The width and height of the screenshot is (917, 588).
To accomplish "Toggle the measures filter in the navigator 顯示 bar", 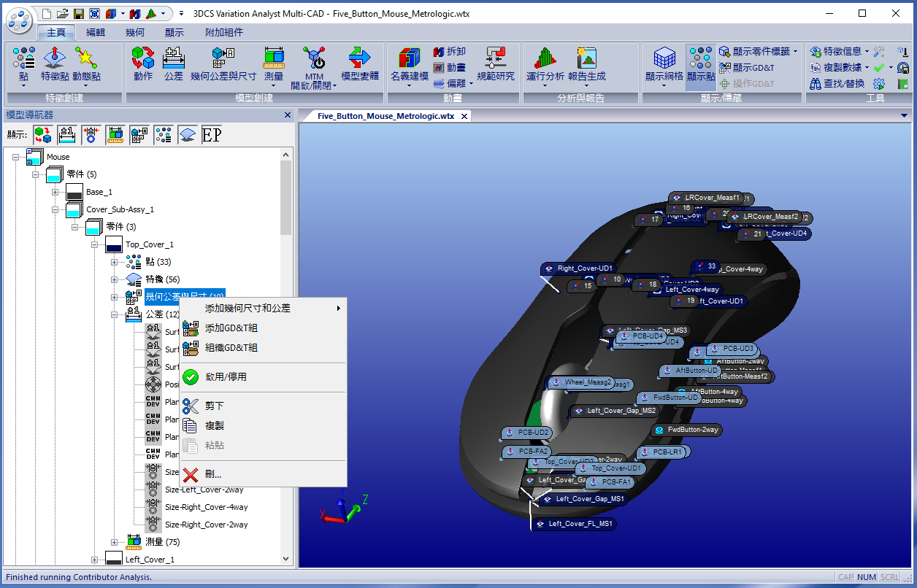I will point(115,135).
